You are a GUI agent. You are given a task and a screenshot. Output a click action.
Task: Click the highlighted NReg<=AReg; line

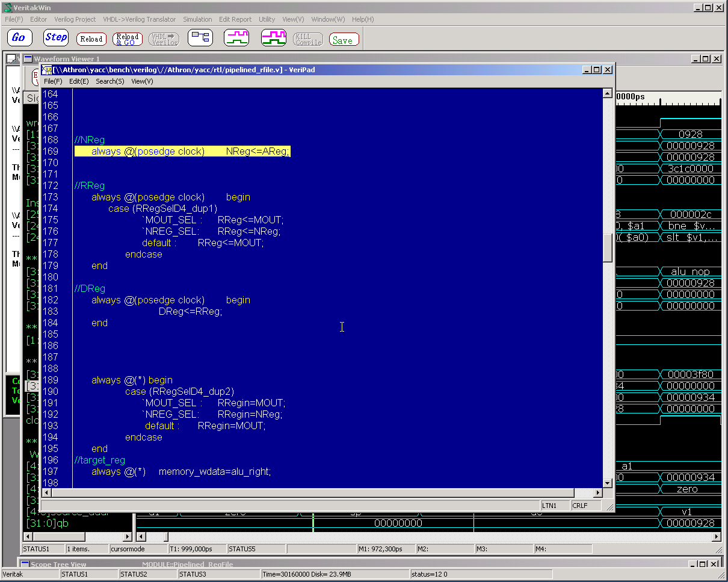pyautogui.click(x=182, y=151)
